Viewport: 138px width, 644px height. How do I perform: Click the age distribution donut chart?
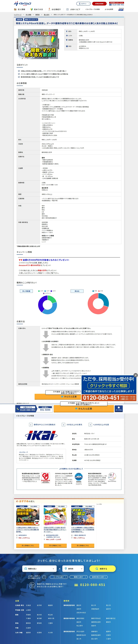pyautogui.click(x=48, y=305)
